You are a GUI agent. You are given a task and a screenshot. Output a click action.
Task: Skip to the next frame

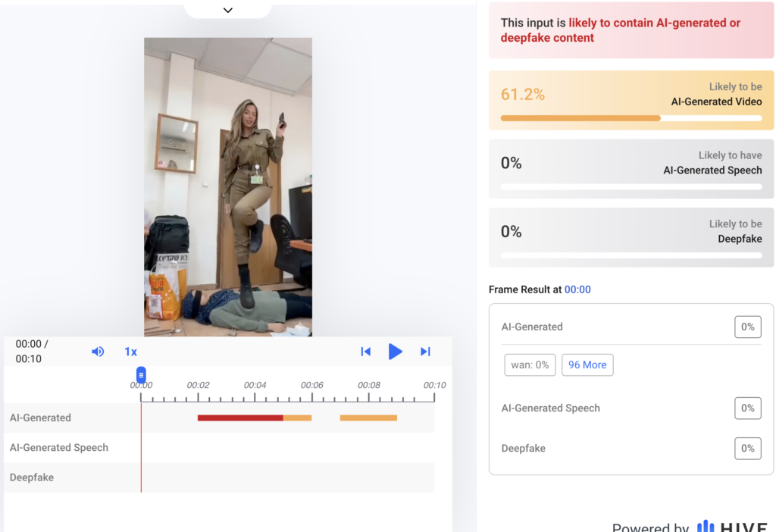point(425,352)
